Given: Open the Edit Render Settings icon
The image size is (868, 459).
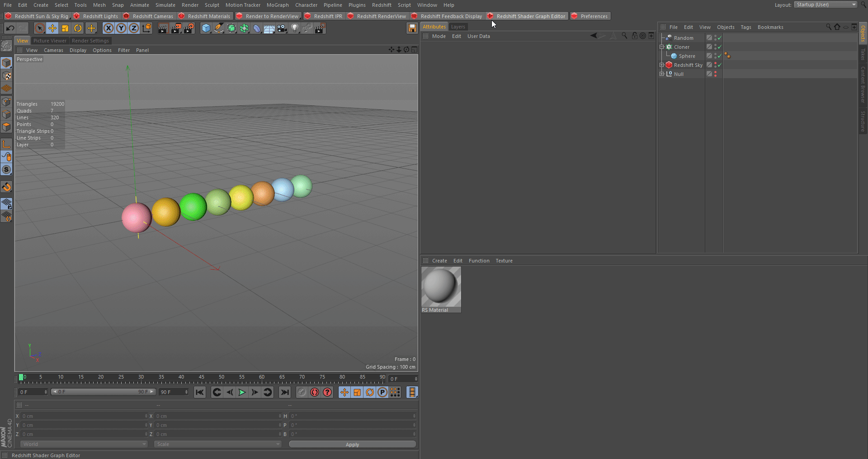Looking at the screenshot, I should 189,28.
